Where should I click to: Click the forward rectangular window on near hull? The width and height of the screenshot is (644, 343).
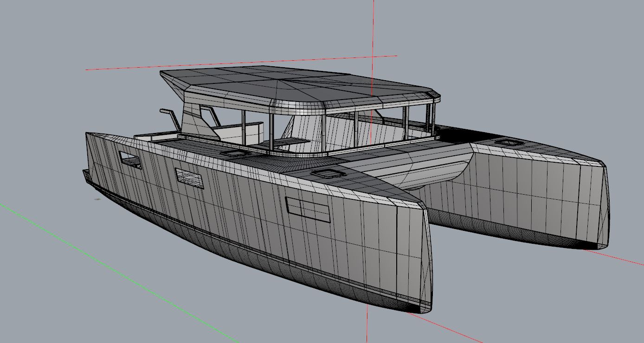(x=308, y=210)
